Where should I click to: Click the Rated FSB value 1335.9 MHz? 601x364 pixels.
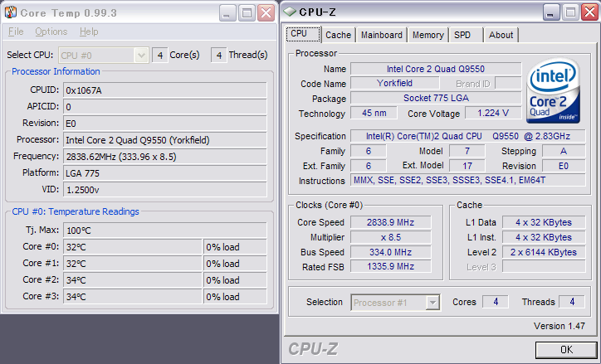(391, 266)
